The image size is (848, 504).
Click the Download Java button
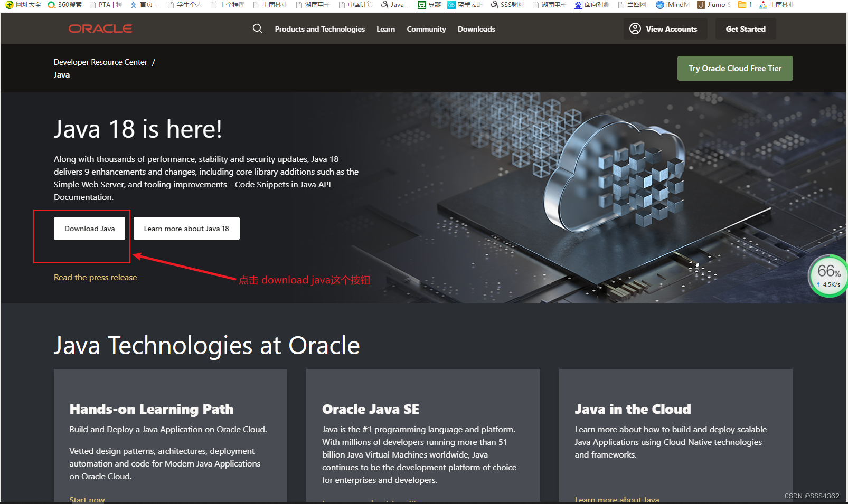pyautogui.click(x=89, y=229)
